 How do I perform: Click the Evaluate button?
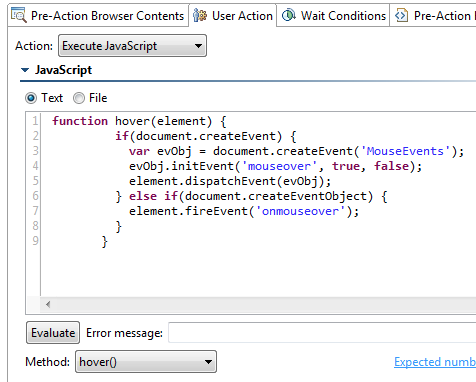coord(53,332)
